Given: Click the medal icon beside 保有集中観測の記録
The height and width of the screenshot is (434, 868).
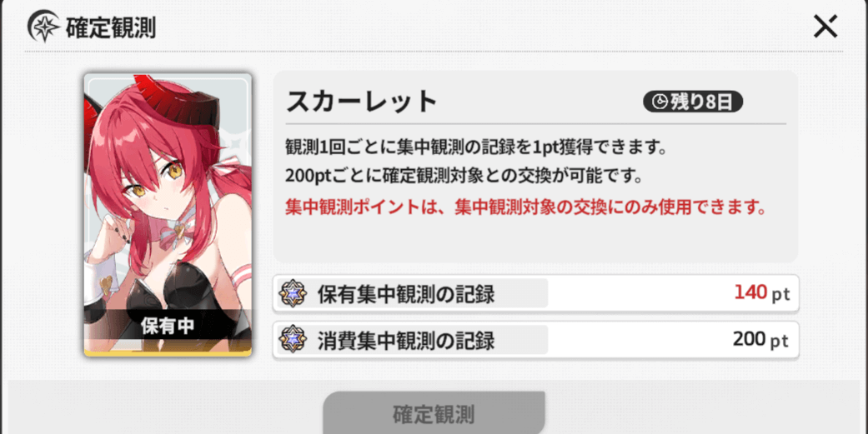Looking at the screenshot, I should pos(292,293).
